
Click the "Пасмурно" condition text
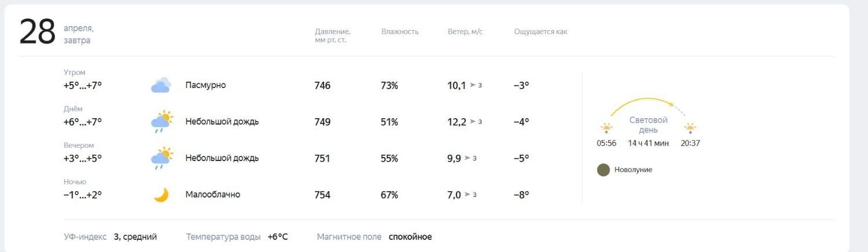[x=205, y=85]
